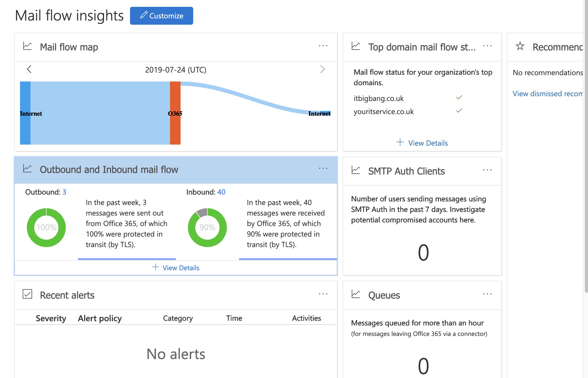This screenshot has height=378, width=588.
Task: Go to previous date in mail flow map
Action: [x=29, y=69]
